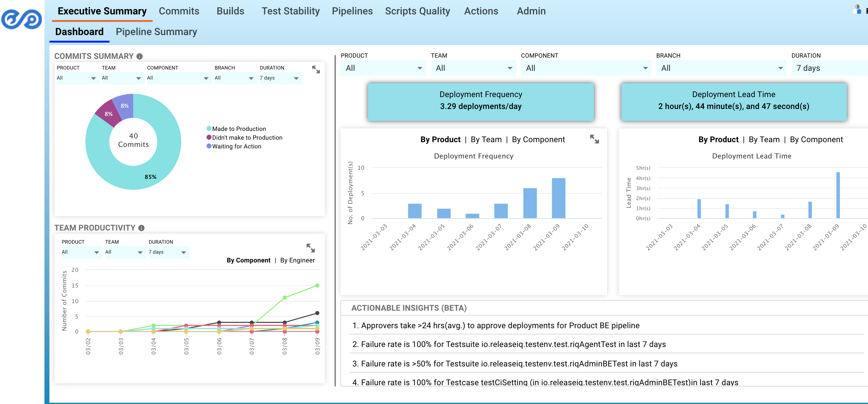Viewport: 868px width, 404px height.
Task: Open the large PRODUCT dropdown filter
Action: pos(383,68)
